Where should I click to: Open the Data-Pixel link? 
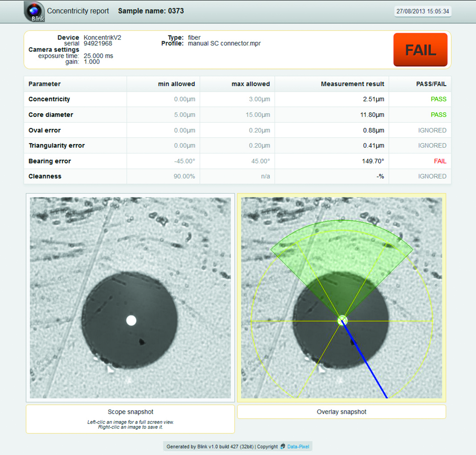[298, 447]
